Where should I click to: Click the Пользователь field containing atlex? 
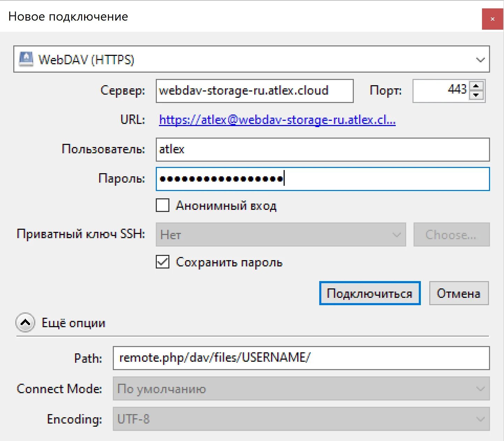tap(322, 149)
